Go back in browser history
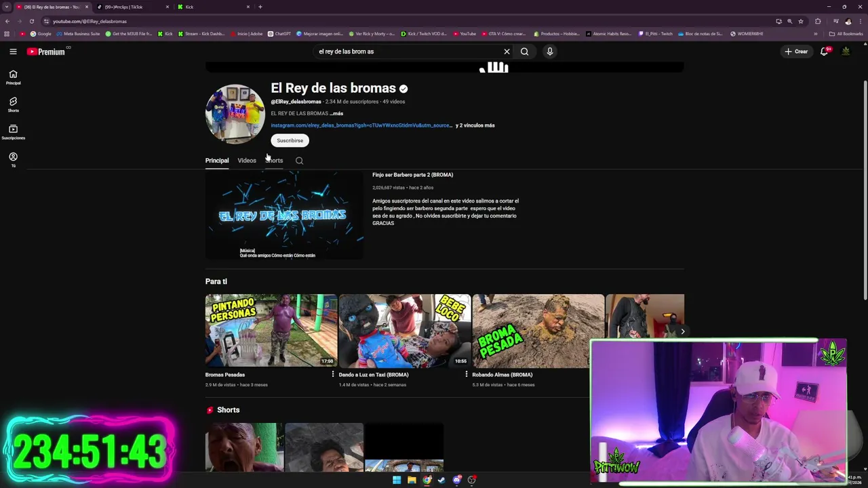This screenshot has height=488, width=868. (x=7, y=21)
